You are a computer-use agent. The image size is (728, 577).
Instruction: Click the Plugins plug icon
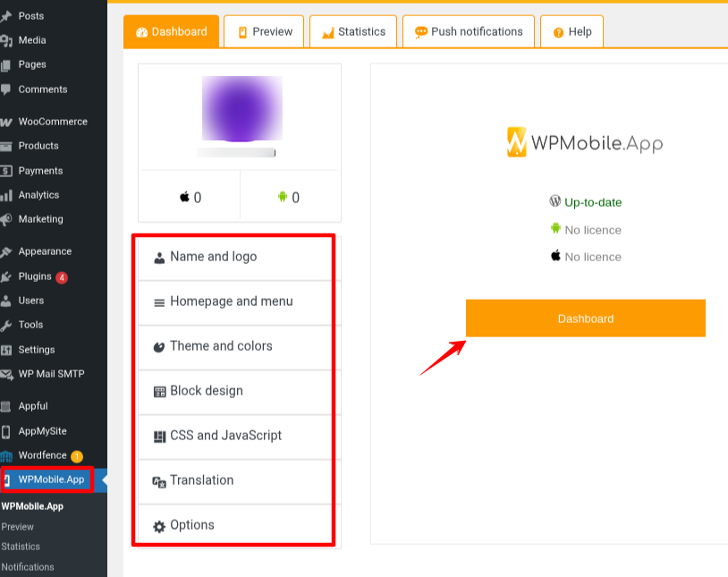coord(6,277)
